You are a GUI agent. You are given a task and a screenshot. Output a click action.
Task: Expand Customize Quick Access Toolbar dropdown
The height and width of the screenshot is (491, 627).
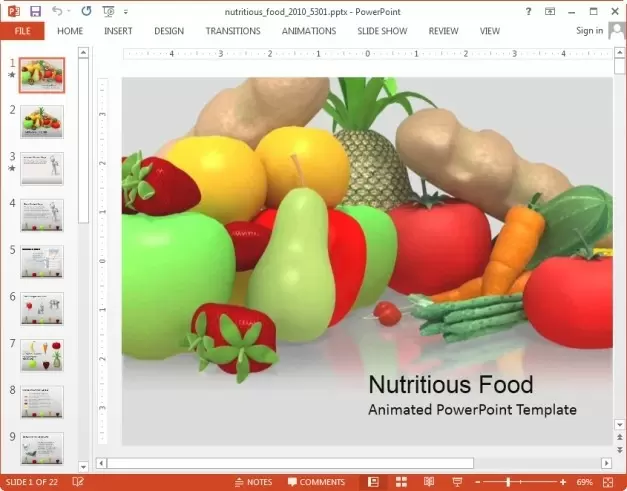coord(125,11)
